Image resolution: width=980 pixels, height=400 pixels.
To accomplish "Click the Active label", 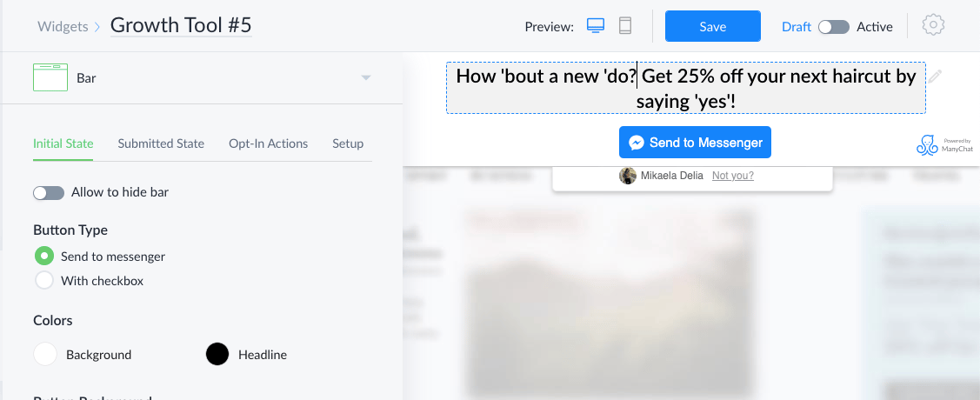I will coord(875,27).
